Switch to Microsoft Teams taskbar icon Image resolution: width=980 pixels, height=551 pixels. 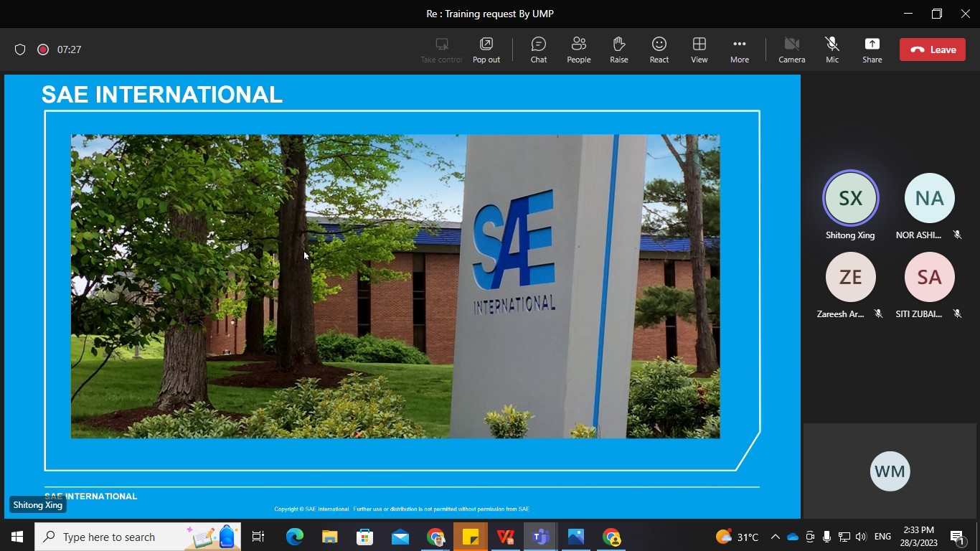[x=540, y=537]
